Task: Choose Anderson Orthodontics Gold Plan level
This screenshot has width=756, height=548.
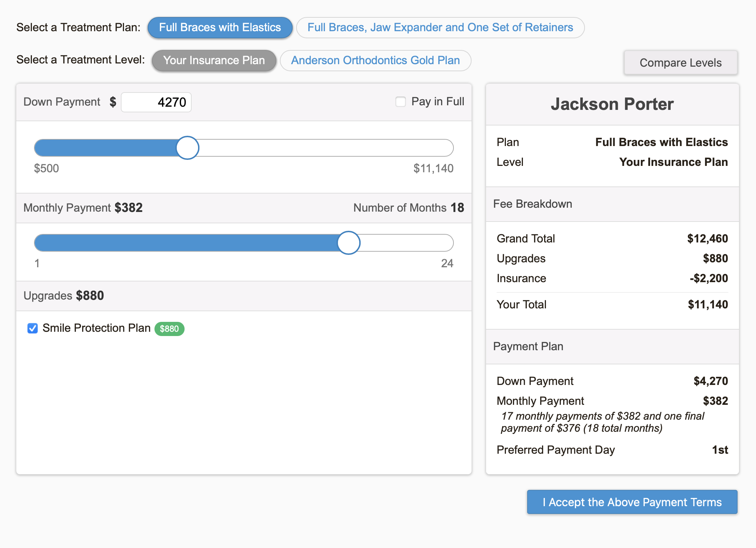Action: click(375, 61)
